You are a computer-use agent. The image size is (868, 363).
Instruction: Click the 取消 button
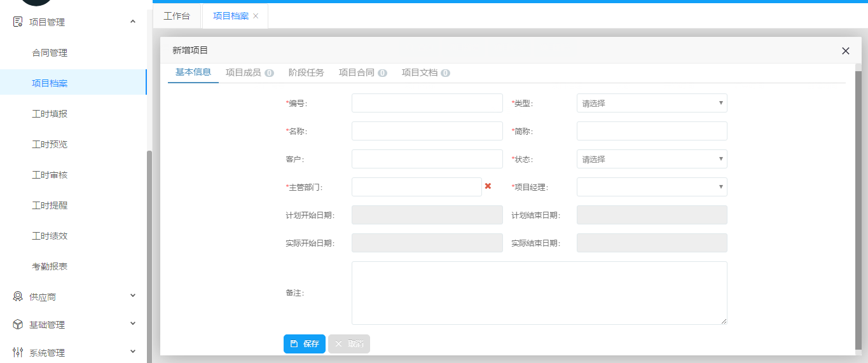coord(349,344)
